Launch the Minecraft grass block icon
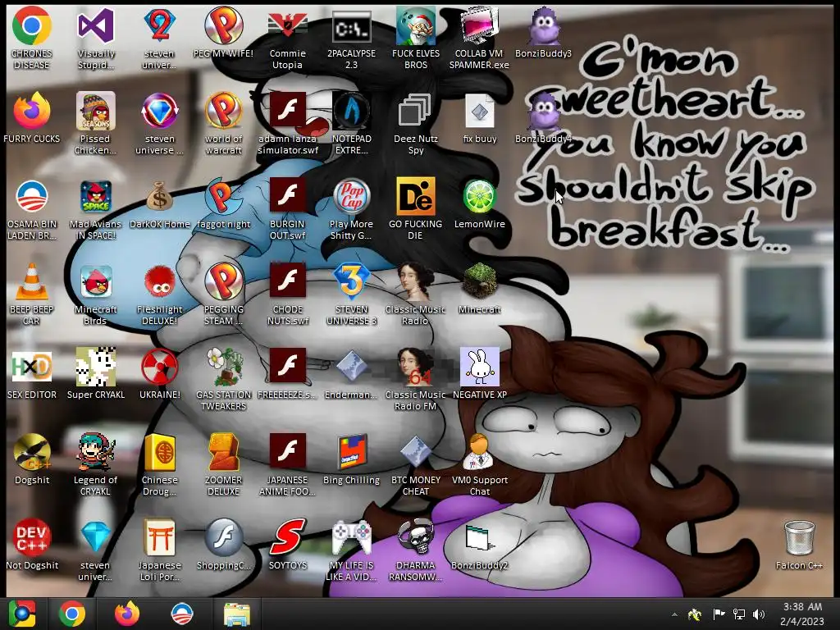 point(479,281)
